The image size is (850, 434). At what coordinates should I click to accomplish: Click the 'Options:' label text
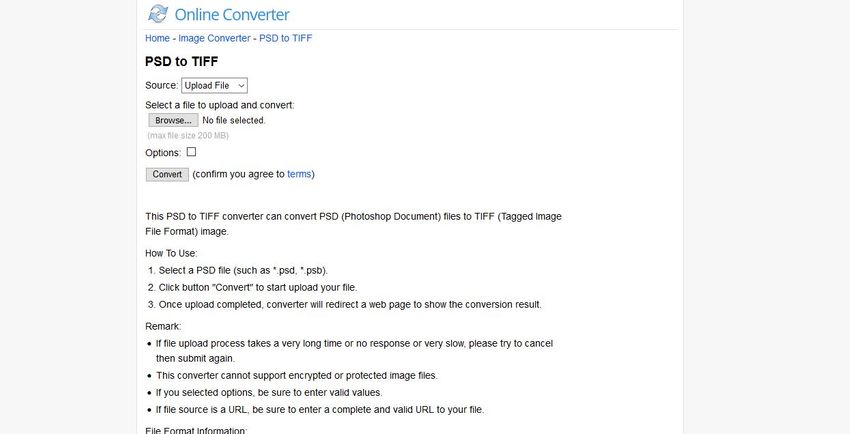(163, 153)
